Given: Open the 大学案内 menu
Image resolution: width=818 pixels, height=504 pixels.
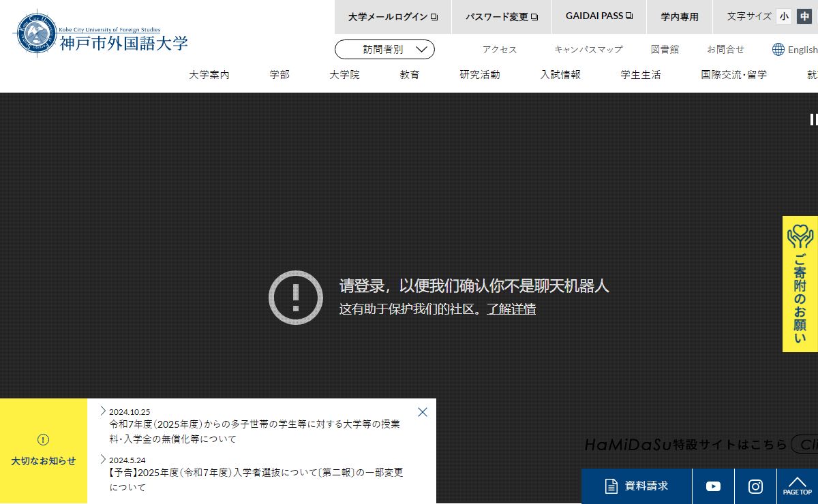Looking at the screenshot, I should pyautogui.click(x=209, y=75).
